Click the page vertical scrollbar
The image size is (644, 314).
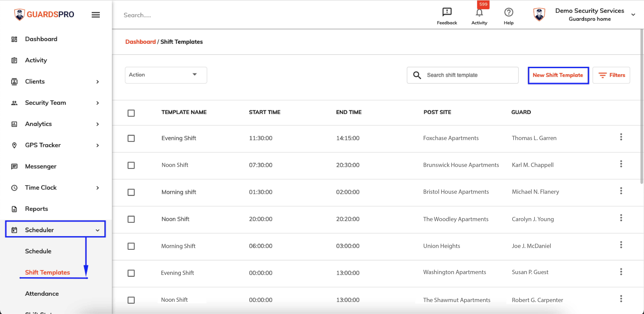tap(642, 107)
